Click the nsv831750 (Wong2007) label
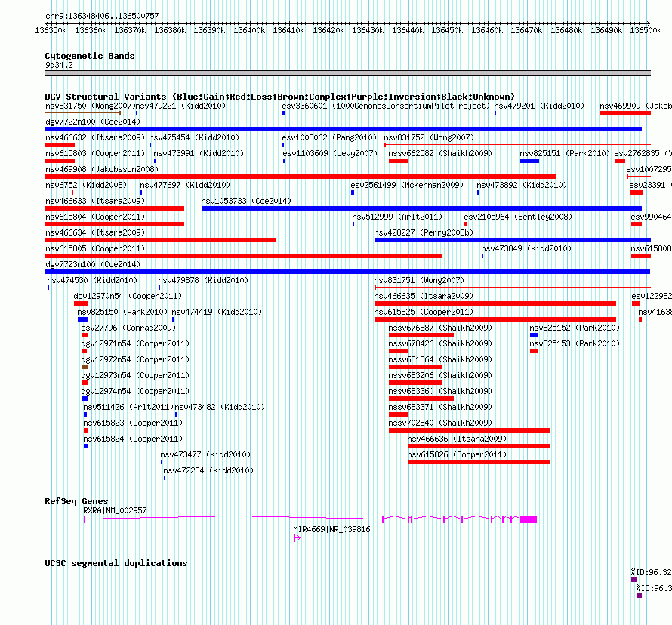This screenshot has width=672, height=625. click(x=90, y=106)
